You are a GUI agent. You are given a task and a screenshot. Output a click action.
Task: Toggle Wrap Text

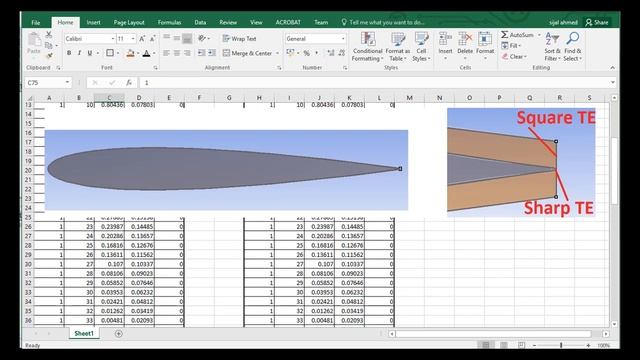tap(240, 39)
